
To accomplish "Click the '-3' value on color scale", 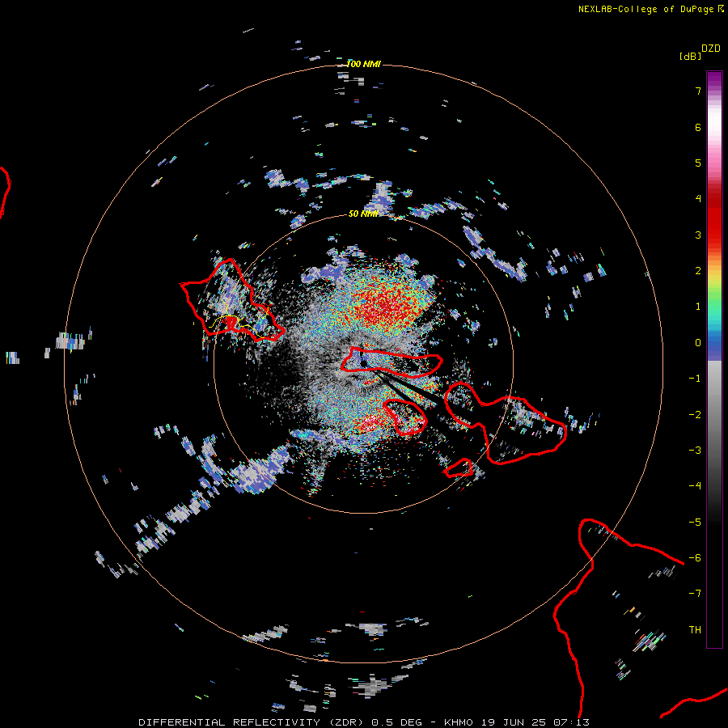I will click(695, 451).
